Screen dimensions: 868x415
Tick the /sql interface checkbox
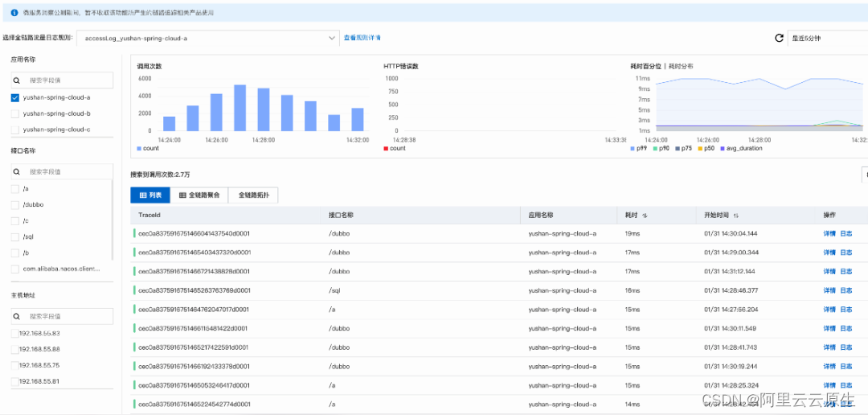[x=15, y=237]
